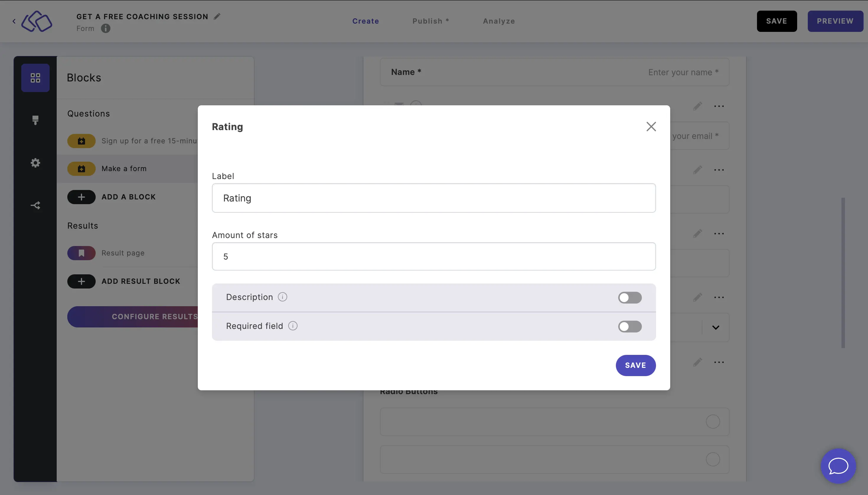Image resolution: width=868 pixels, height=495 pixels.
Task: Click ADD A BLOCK
Action: (x=128, y=197)
